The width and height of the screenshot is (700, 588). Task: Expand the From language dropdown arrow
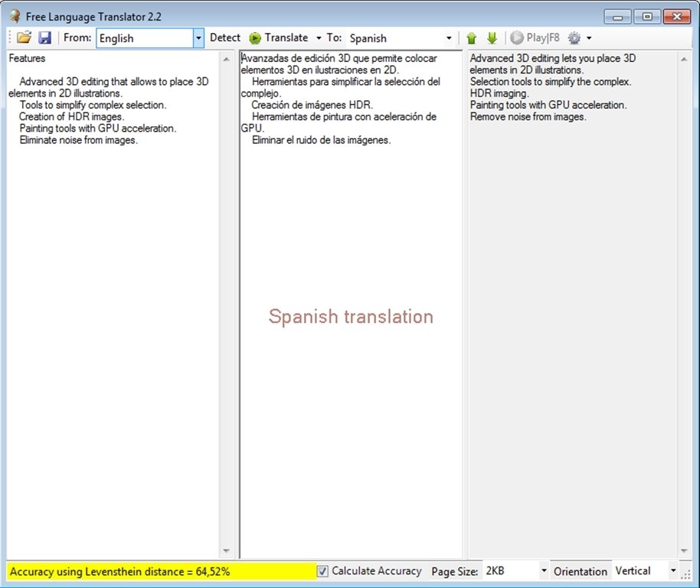pyautogui.click(x=198, y=38)
